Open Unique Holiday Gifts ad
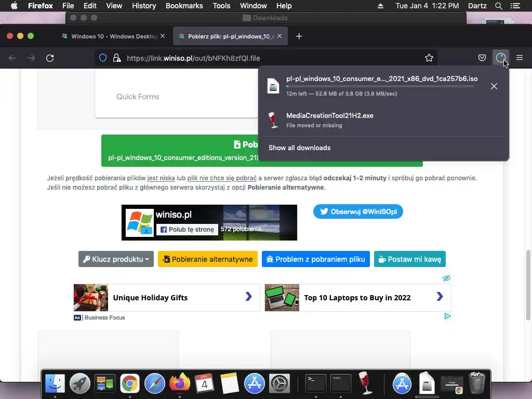 click(x=167, y=298)
